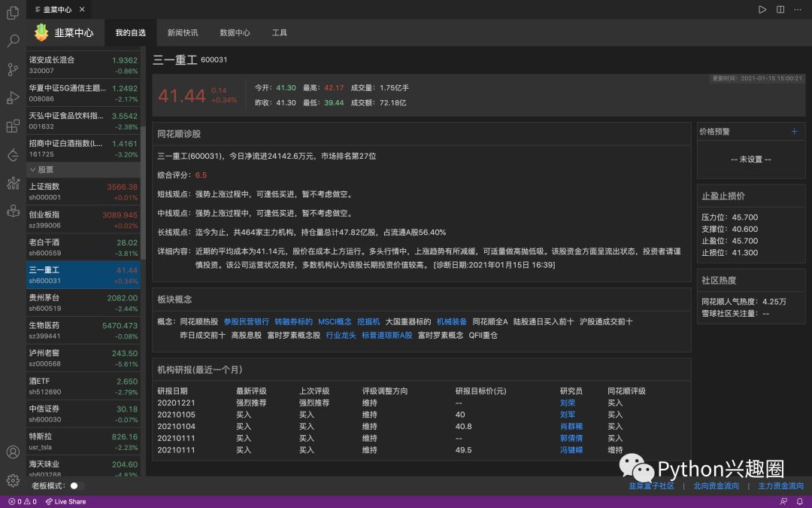
Task: Select 华夏中证5G通信主题 fund row
Action: (83, 93)
